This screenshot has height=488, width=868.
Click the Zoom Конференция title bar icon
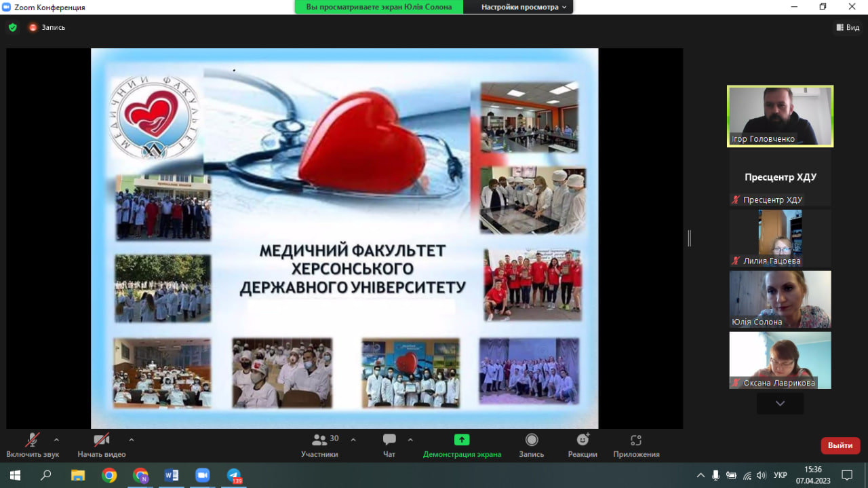[7, 7]
